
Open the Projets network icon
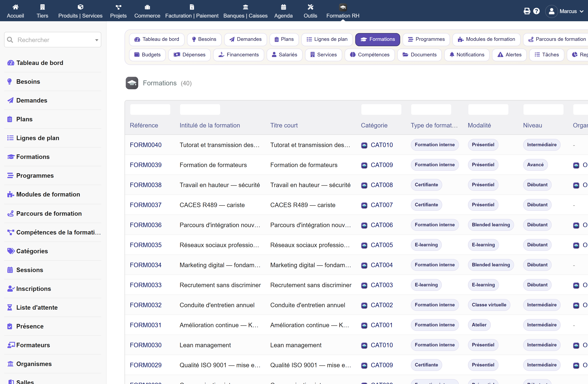click(118, 7)
